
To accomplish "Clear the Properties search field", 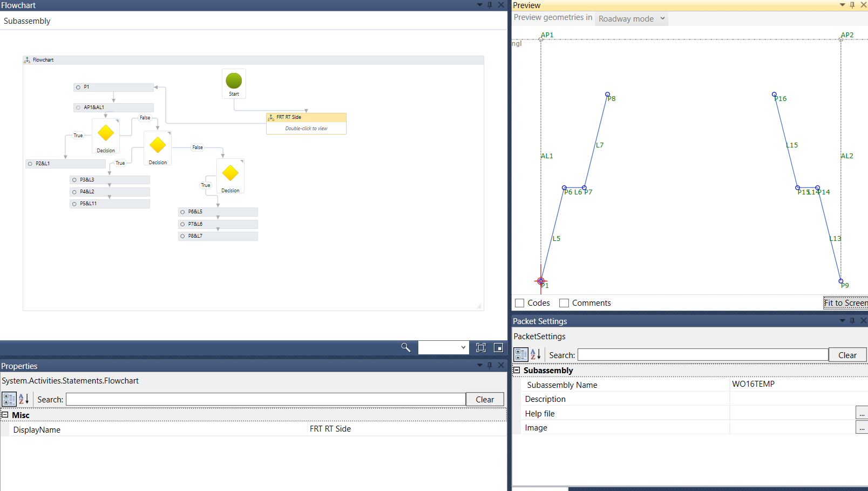I will tap(485, 399).
